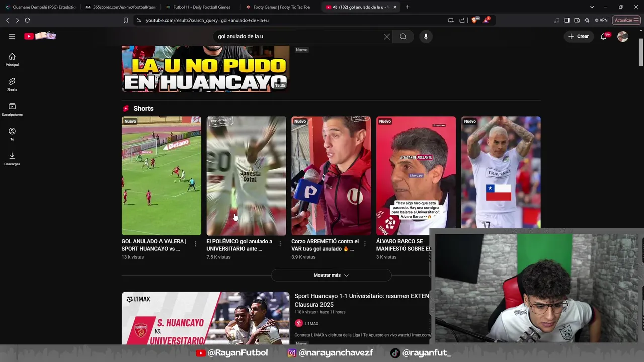Open the Álvaro Barco short thumbnail
The width and height of the screenshot is (644, 362).
[x=416, y=176]
